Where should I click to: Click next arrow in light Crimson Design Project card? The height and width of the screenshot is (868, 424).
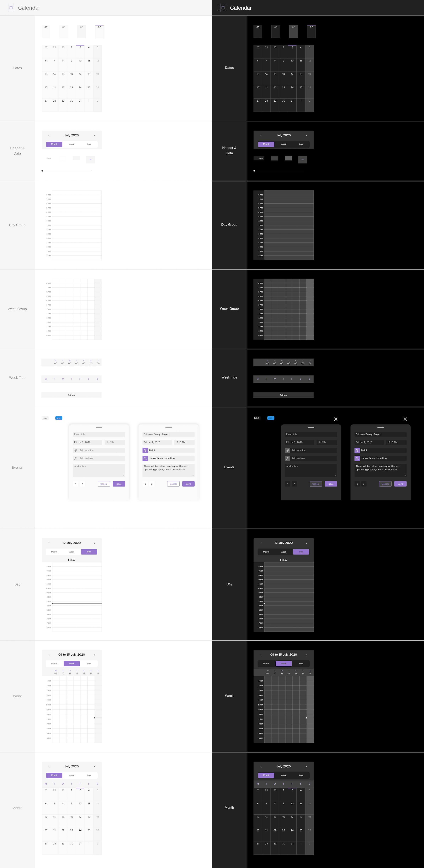tap(152, 484)
